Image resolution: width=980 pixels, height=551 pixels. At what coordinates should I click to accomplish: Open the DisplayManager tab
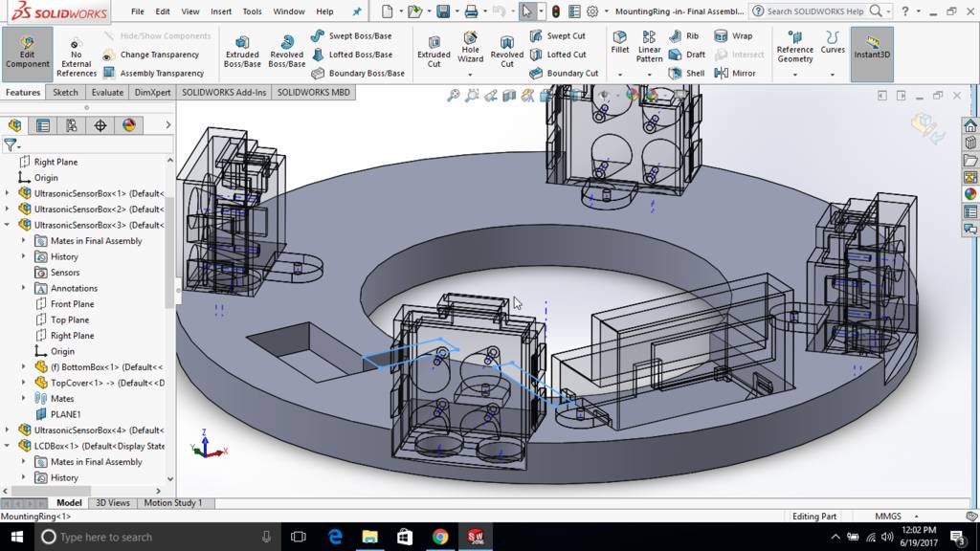click(x=129, y=125)
